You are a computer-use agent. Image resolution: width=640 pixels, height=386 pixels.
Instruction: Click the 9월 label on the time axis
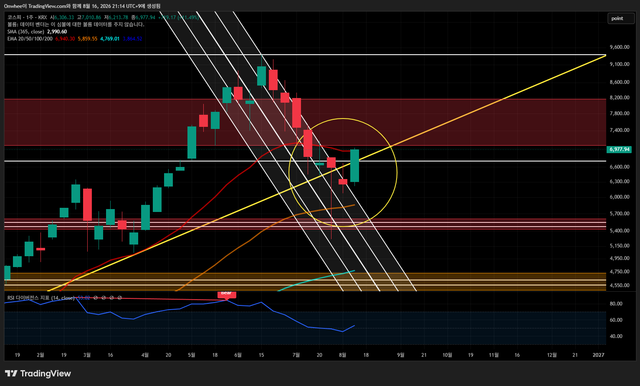(401, 355)
